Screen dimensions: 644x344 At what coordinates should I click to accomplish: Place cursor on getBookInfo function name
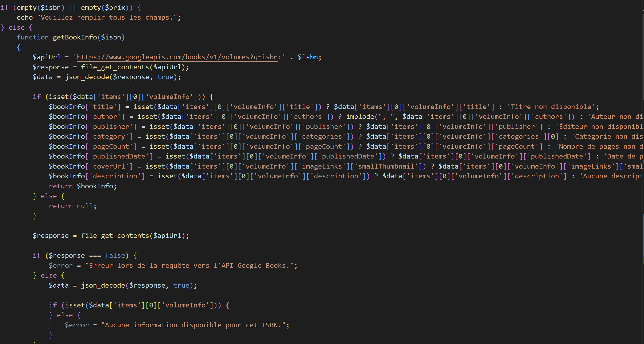(75, 37)
